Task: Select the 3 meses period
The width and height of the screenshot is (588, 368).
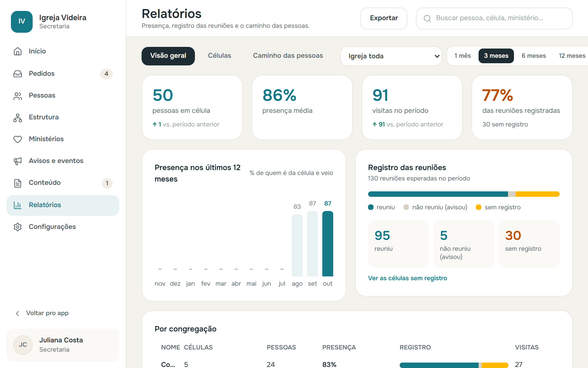Action: click(496, 56)
